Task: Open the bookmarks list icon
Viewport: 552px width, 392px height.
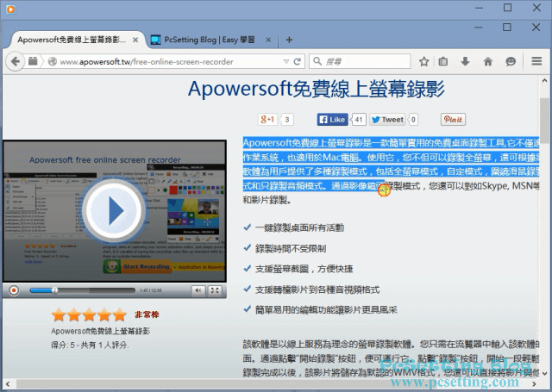Action: [443, 61]
